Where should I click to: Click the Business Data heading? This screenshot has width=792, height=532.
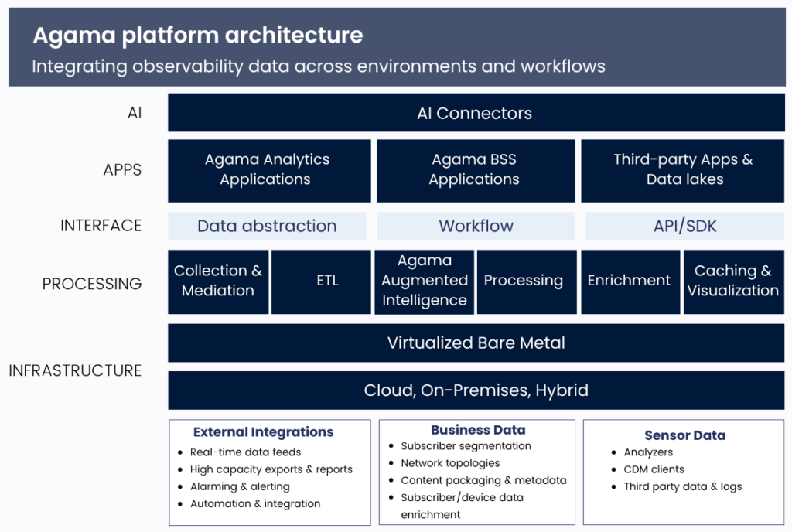(x=478, y=430)
